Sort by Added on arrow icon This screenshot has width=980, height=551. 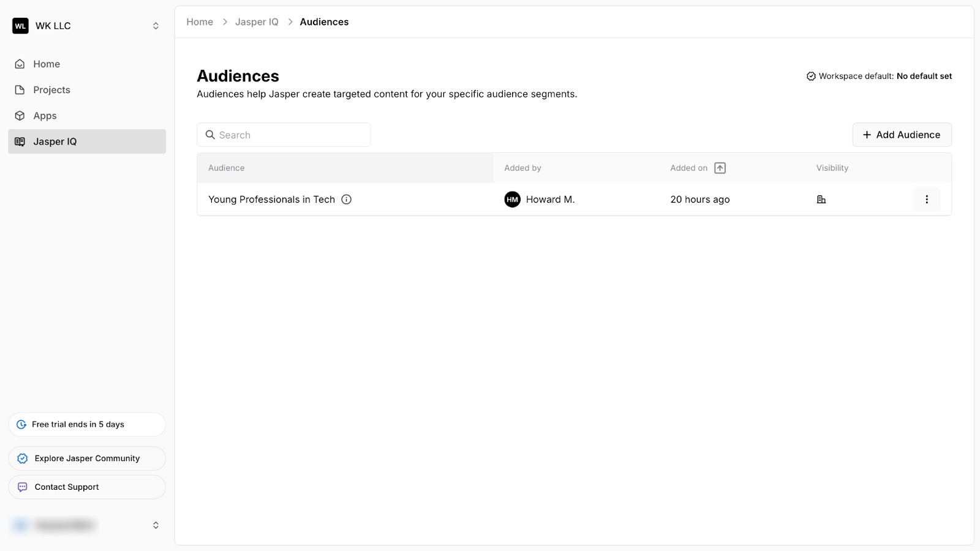(720, 168)
